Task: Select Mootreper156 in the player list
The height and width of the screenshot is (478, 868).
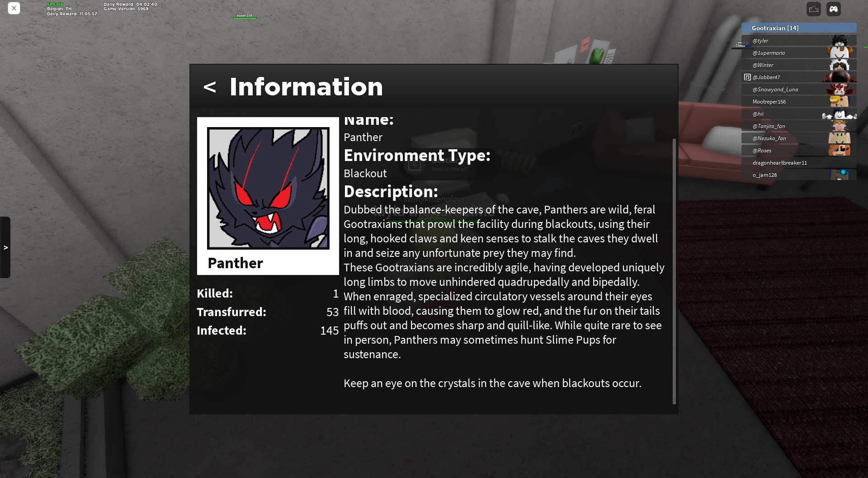Action: (x=799, y=102)
